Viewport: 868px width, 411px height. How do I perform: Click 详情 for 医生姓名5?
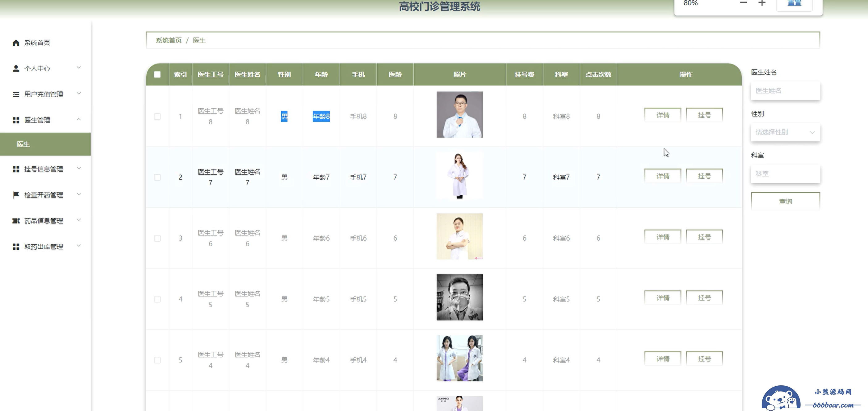pos(663,298)
